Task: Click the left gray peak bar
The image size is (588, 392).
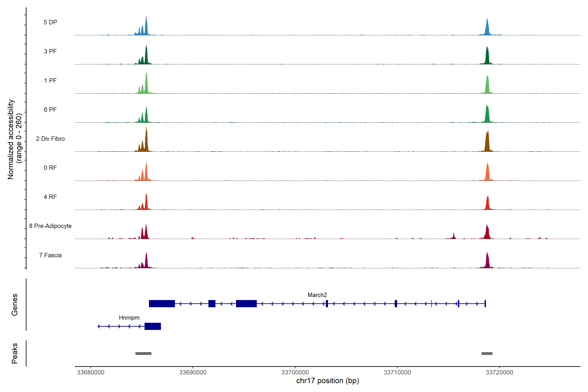Action: point(143,353)
